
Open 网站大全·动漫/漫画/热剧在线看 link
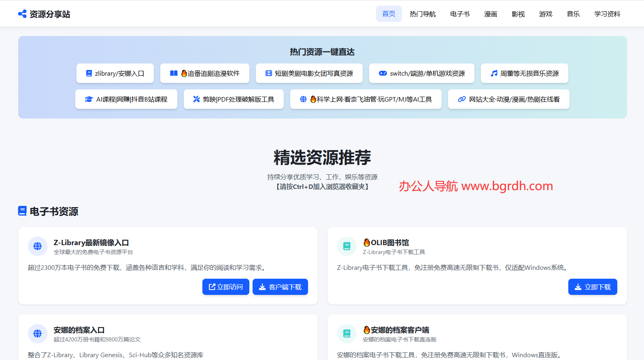pyautogui.click(x=508, y=100)
